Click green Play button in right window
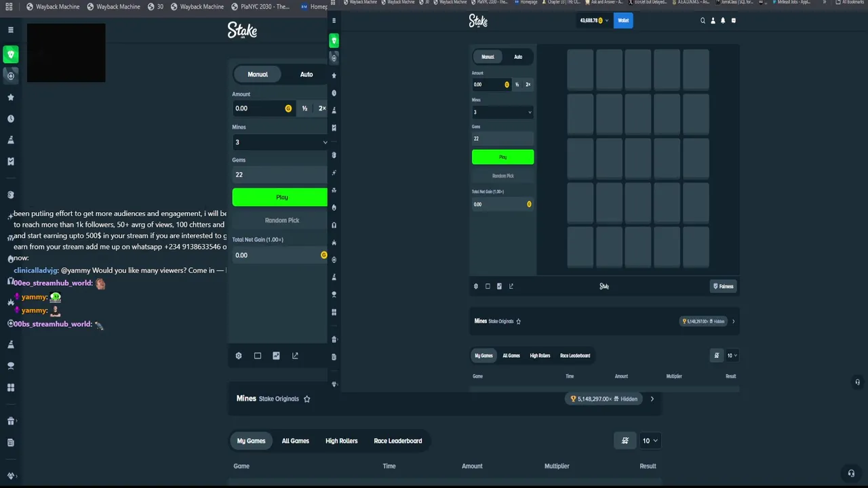 tap(502, 157)
